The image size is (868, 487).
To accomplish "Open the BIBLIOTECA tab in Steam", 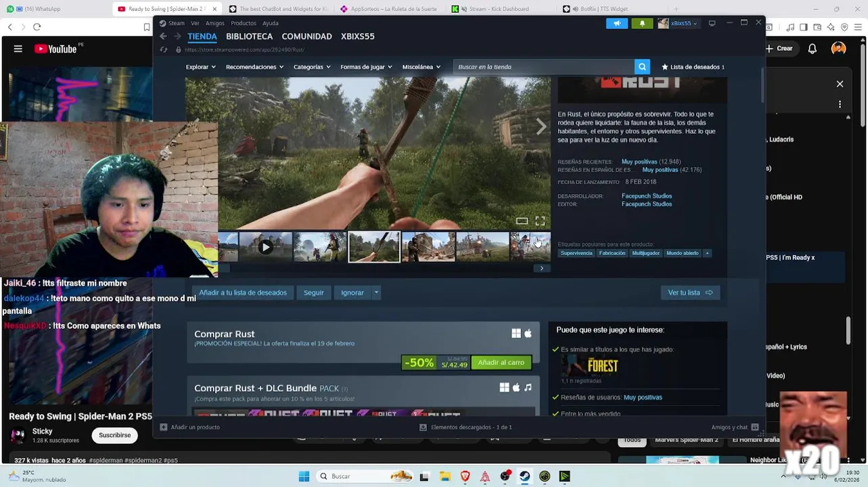I will pos(249,37).
